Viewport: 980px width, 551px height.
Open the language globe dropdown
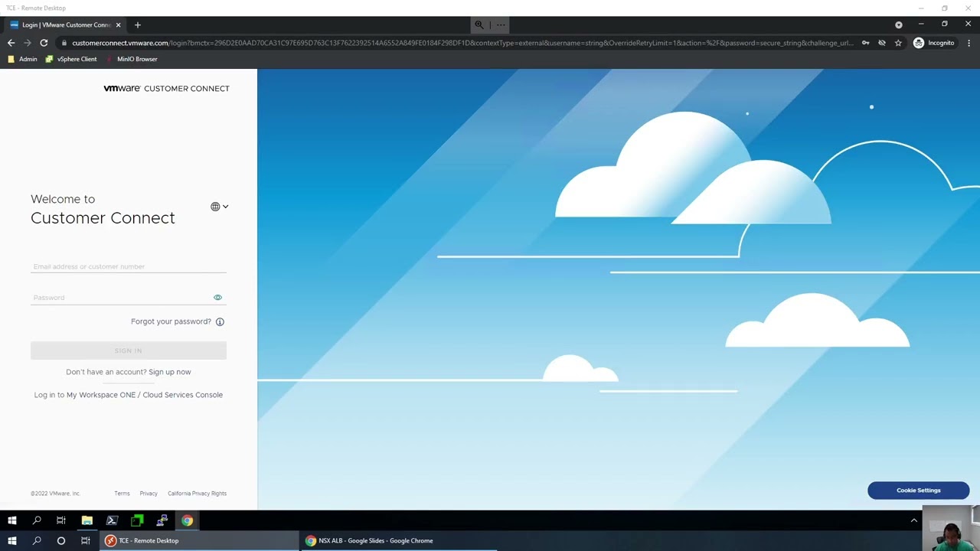[220, 207]
